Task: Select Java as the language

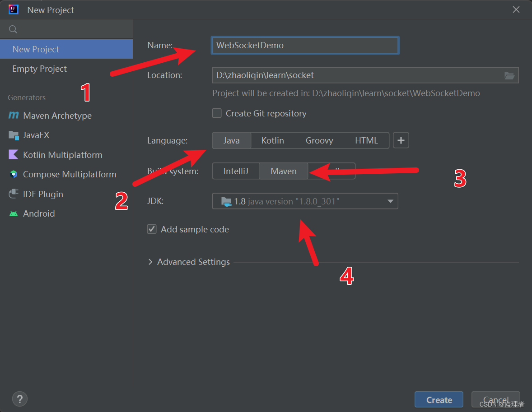Action: (x=231, y=140)
